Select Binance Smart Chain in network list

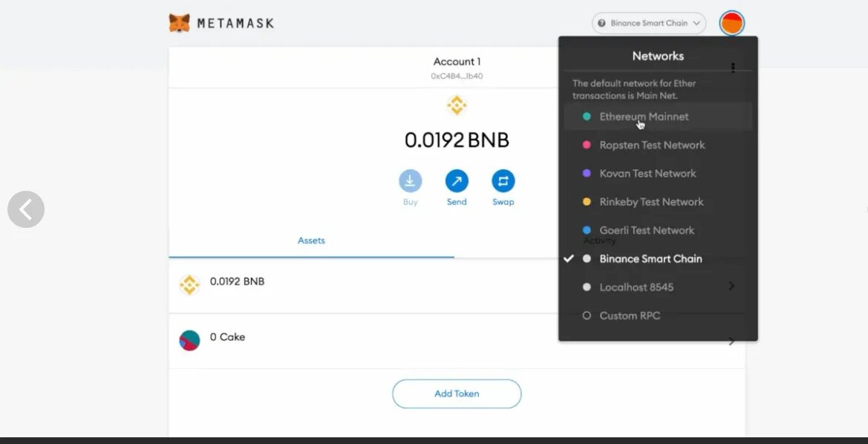coord(658,258)
